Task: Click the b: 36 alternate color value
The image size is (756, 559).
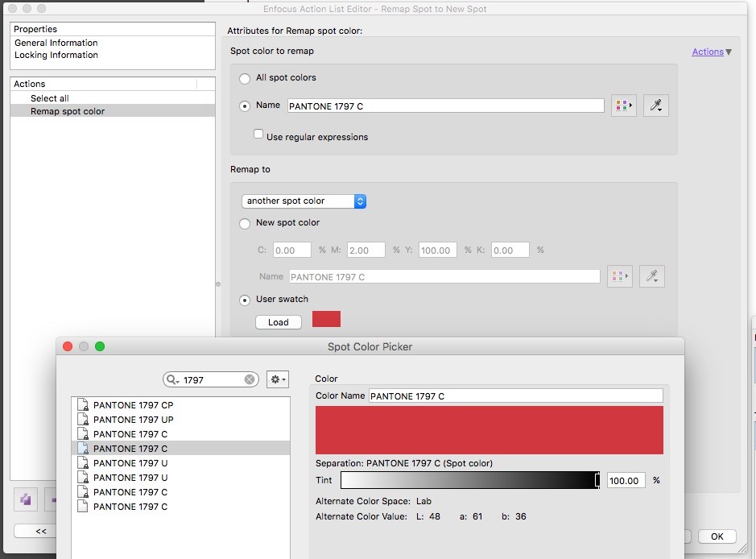Action: pos(514,516)
